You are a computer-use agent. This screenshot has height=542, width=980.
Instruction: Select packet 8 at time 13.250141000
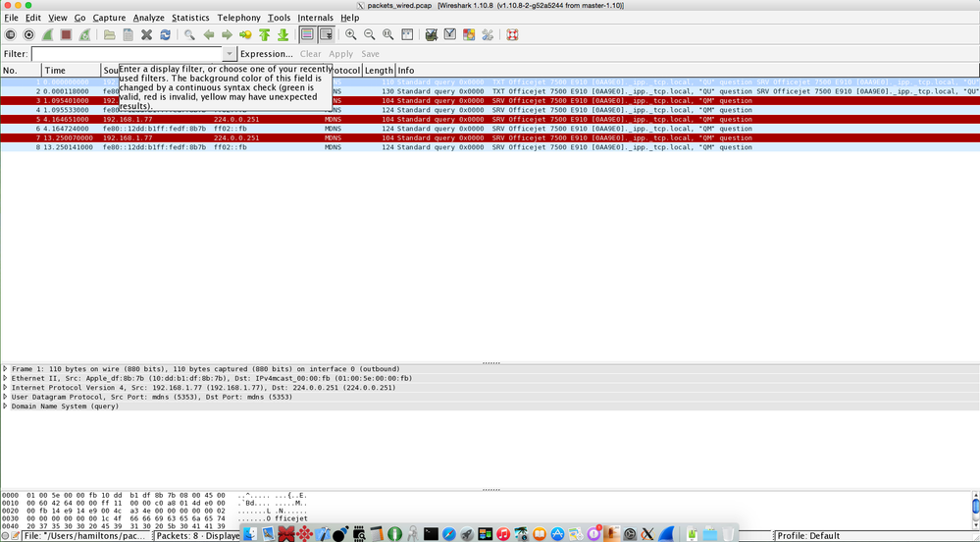pos(490,147)
